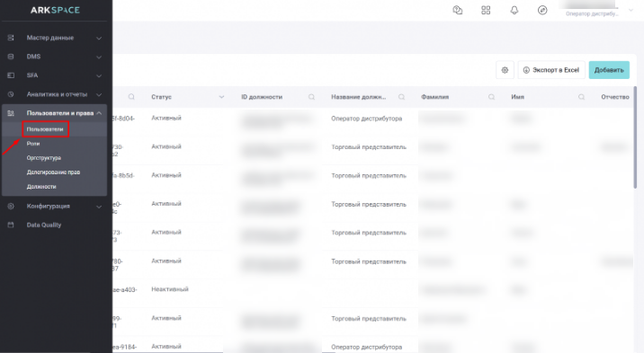
Task: Click the Аналитика и отчеты sidebar icon
Action: pos(11,94)
